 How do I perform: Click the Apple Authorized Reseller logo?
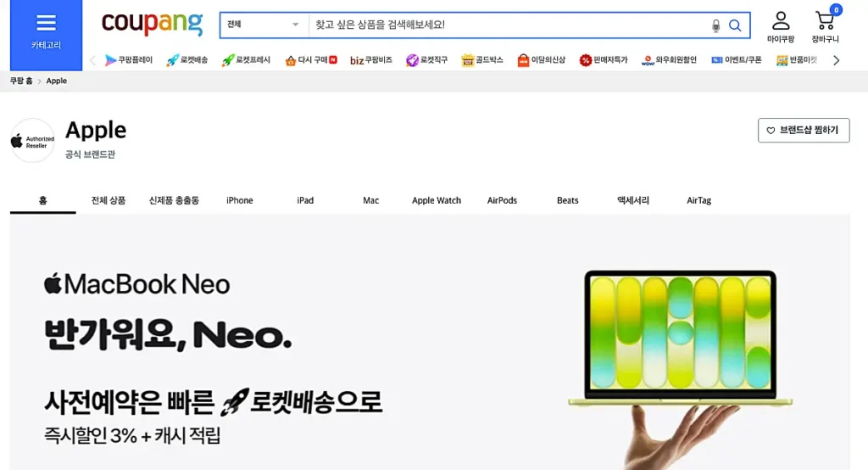coord(33,141)
